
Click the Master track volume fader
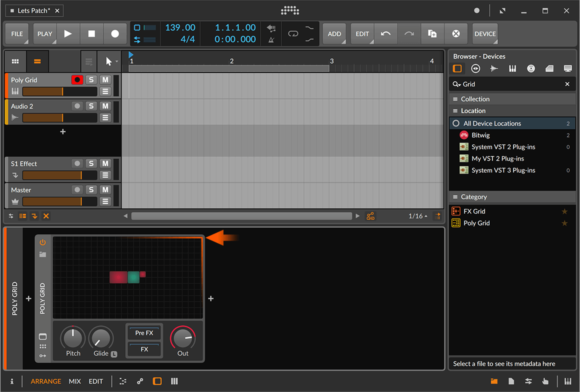pyautogui.click(x=52, y=201)
